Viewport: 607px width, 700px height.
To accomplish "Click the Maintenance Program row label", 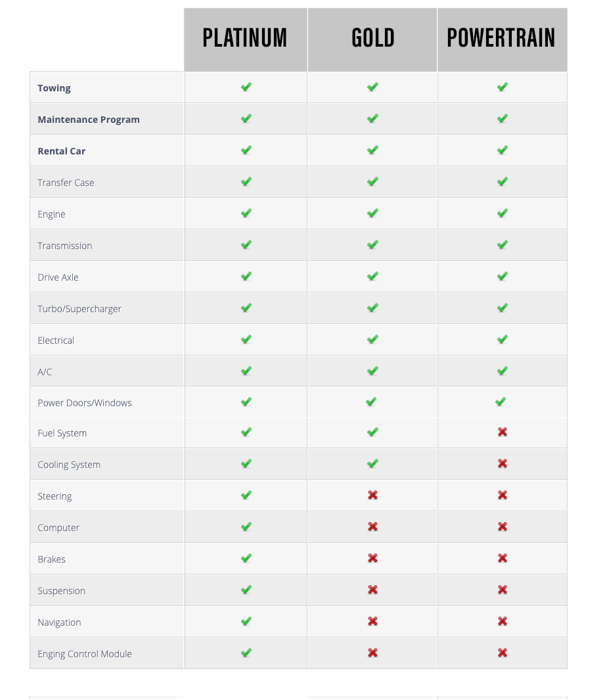I will pos(89,120).
